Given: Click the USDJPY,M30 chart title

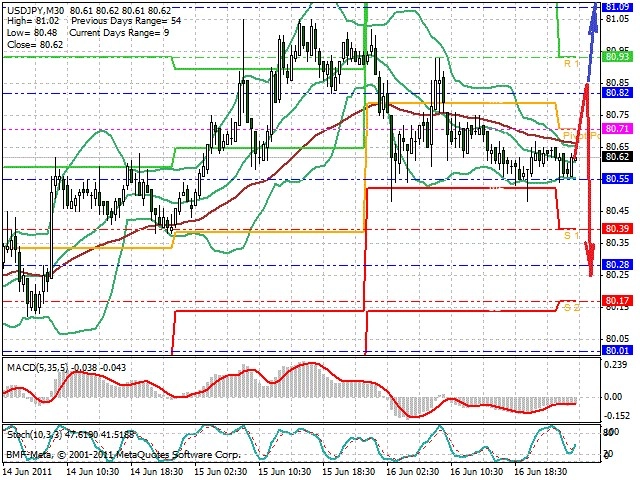Looking at the screenshot, I should coord(36,10).
